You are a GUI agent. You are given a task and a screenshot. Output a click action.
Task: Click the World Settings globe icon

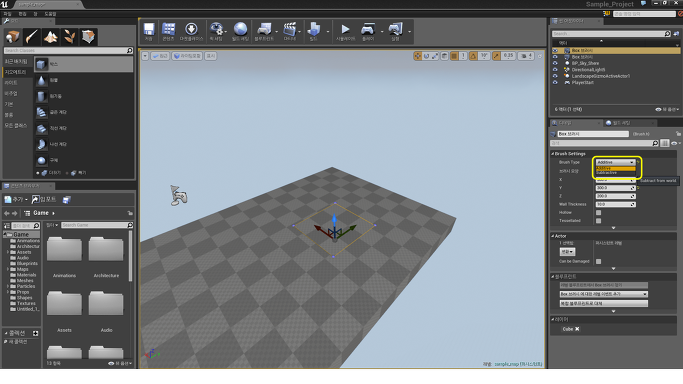point(240,29)
